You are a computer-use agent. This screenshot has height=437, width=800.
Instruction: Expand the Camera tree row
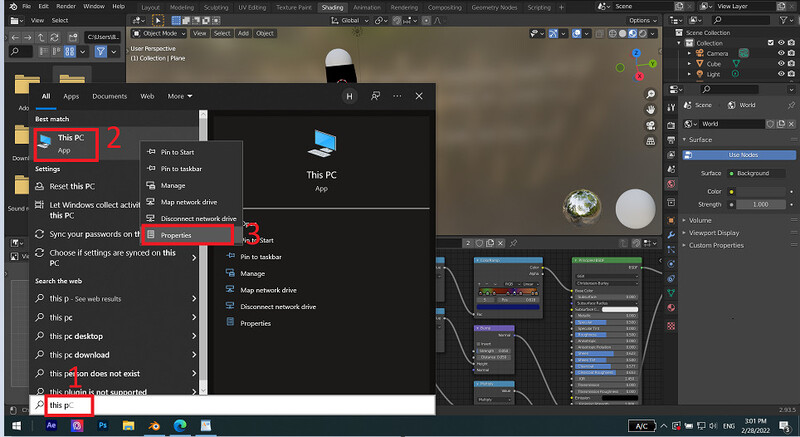pos(689,54)
